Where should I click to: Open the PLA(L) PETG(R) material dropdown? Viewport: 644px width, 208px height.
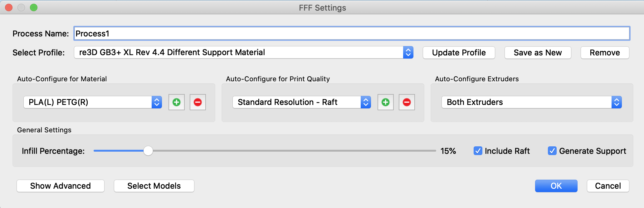93,102
